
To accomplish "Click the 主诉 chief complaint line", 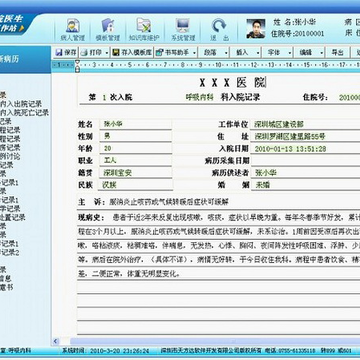I will click(219, 202).
